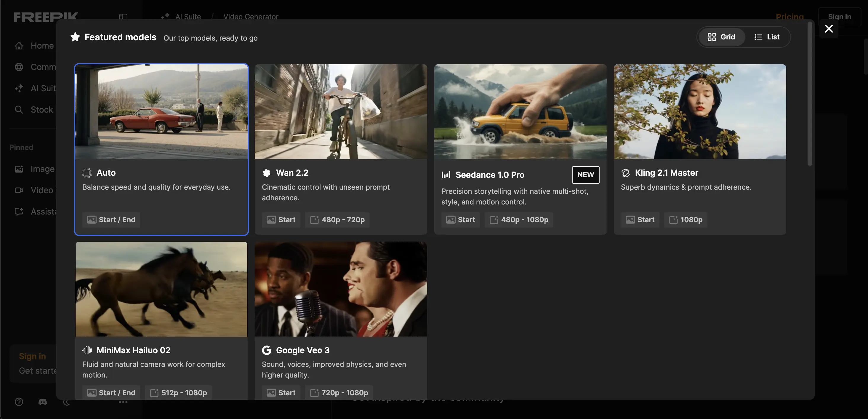The height and width of the screenshot is (419, 868).
Task: Open the help question mark icon
Action: (19, 402)
